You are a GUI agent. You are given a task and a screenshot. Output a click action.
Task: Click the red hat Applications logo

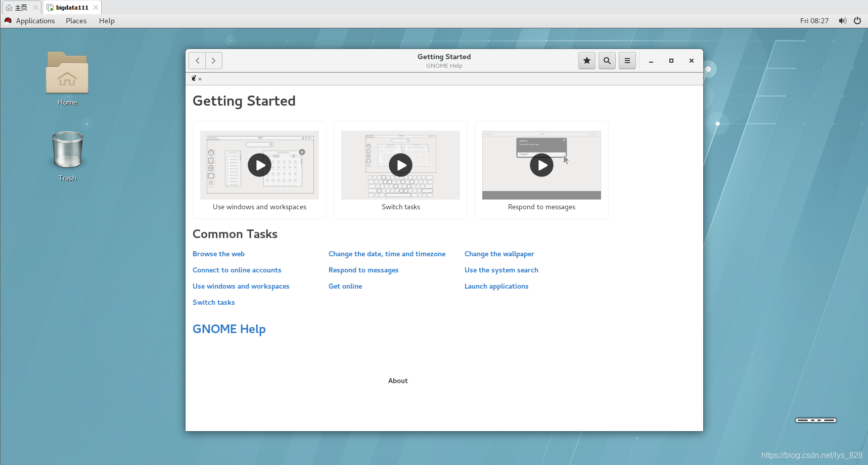pos(8,21)
